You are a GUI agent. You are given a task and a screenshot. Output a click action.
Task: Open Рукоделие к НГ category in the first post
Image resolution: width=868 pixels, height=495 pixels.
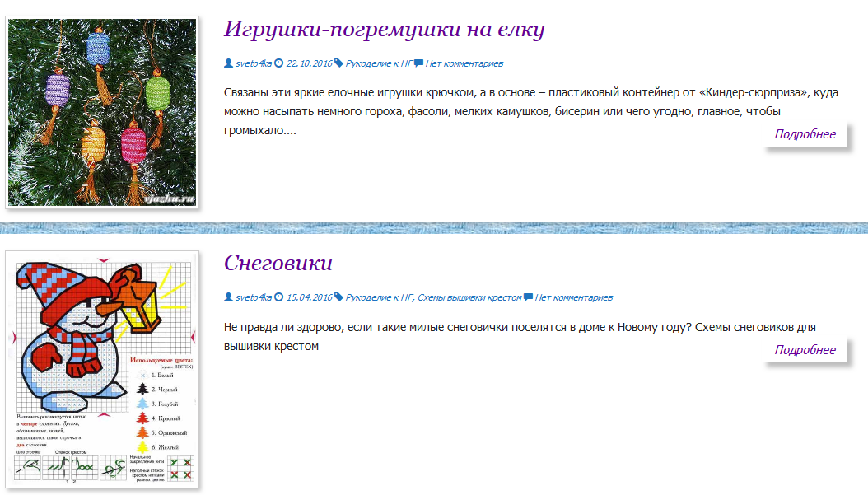[x=379, y=63]
